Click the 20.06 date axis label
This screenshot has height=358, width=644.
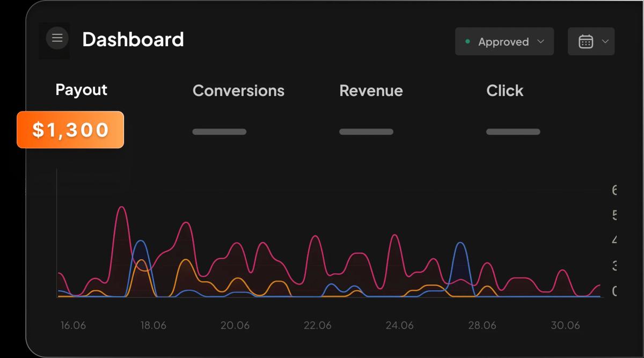[235, 325]
